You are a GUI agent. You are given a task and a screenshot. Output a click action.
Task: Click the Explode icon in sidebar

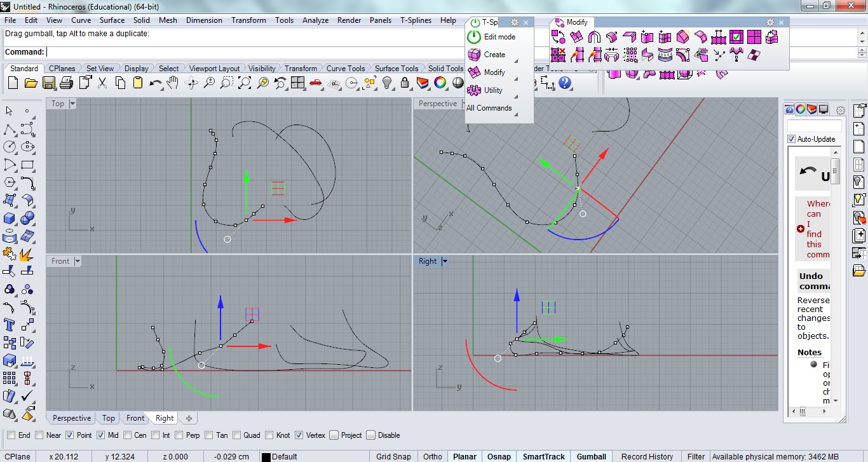point(27,254)
